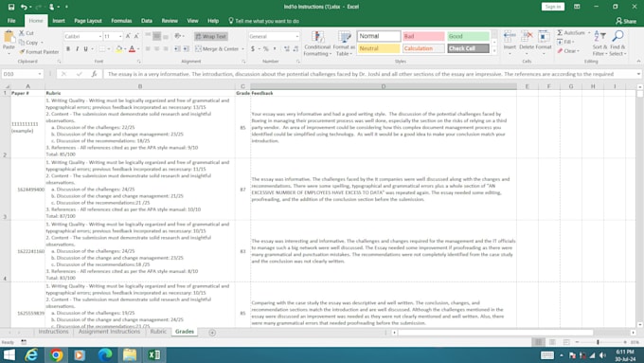Toggle underline formatting
The width and height of the screenshot is (644, 363).
click(85, 49)
